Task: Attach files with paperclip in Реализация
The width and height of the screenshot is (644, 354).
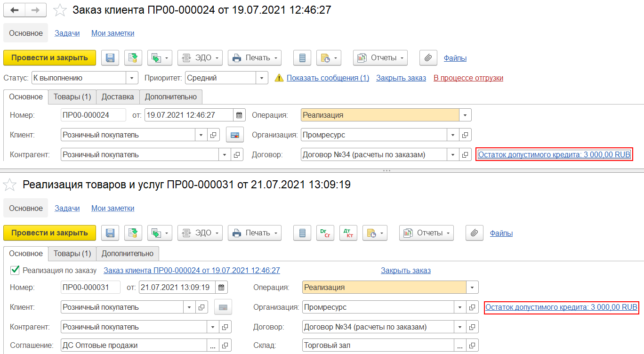Action: click(x=474, y=233)
